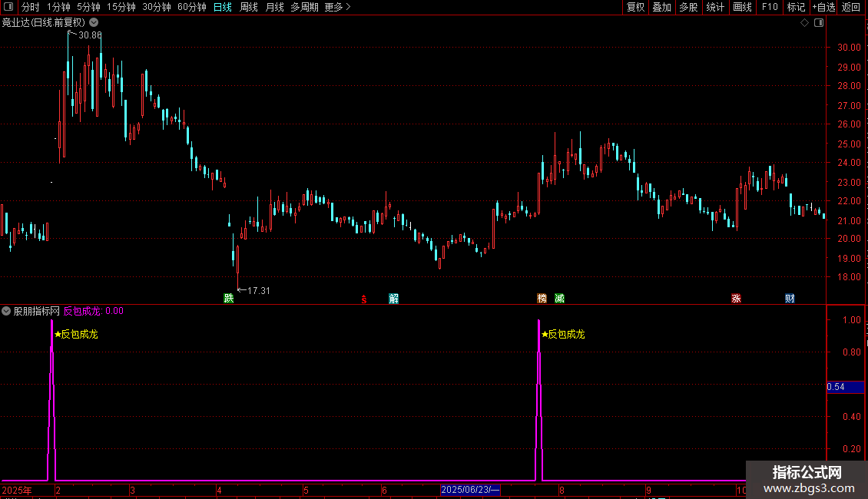Select the 15分钟 period tab

(121, 7)
